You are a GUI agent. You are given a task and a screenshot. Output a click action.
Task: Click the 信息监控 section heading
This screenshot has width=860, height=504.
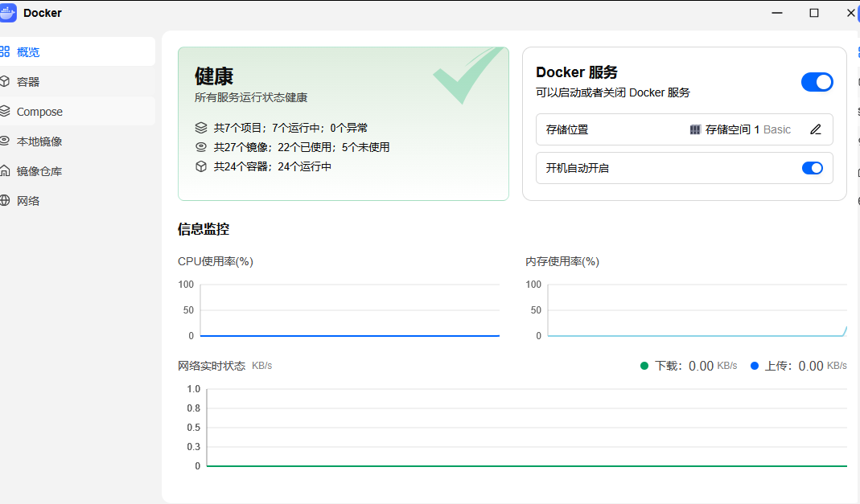point(203,229)
